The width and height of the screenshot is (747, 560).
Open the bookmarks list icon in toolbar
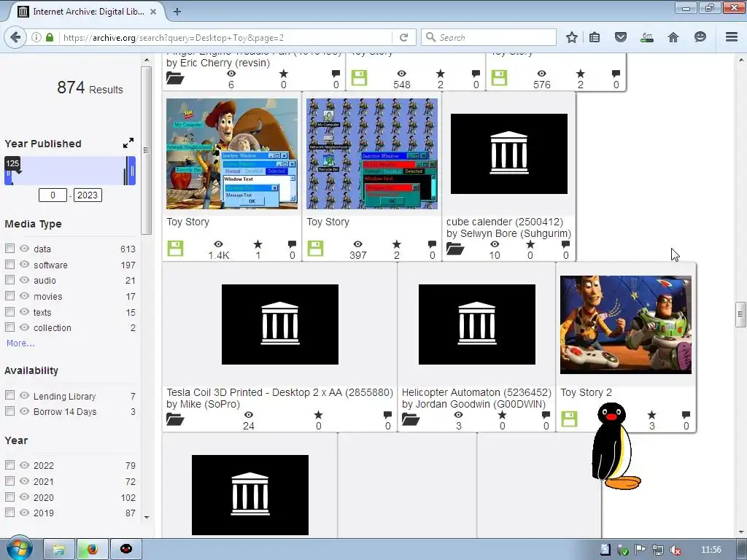click(x=595, y=37)
